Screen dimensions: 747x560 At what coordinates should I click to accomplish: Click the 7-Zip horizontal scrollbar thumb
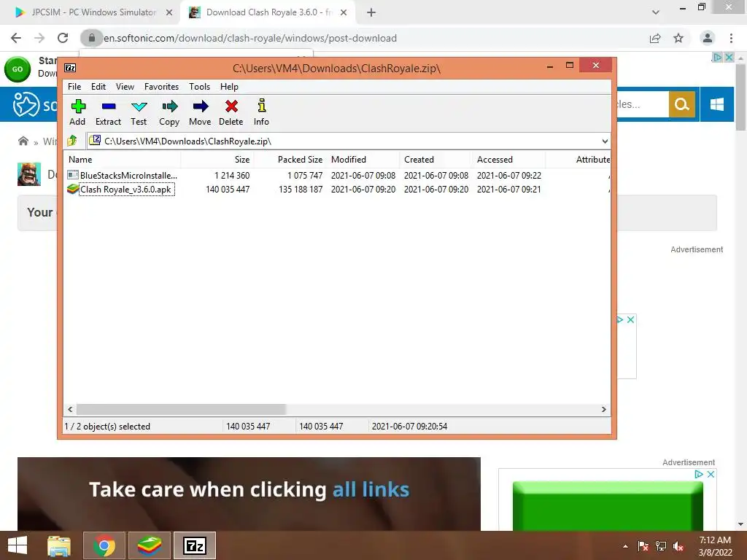181,410
